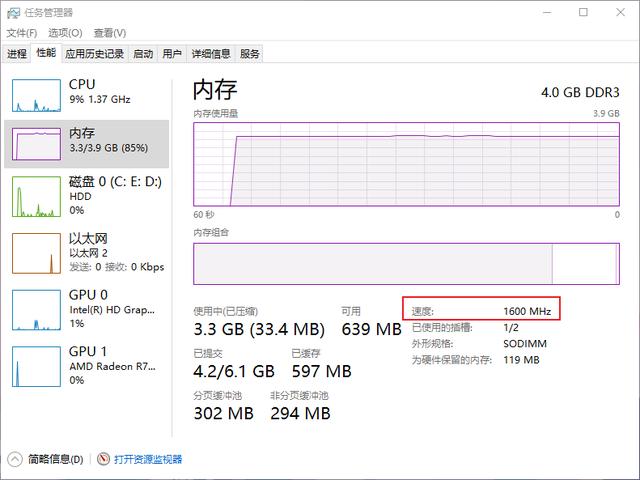640x480 pixels.
Task: Open the 查看(V) menu
Action: [110, 33]
